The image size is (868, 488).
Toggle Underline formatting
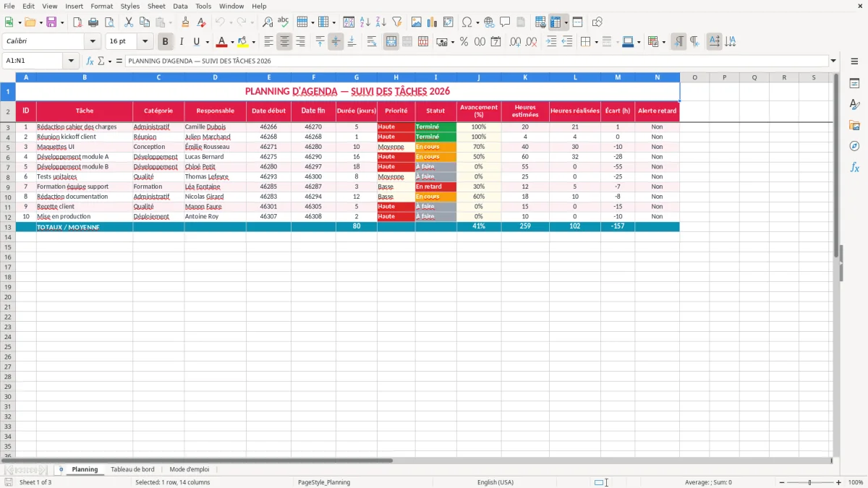pos(196,42)
